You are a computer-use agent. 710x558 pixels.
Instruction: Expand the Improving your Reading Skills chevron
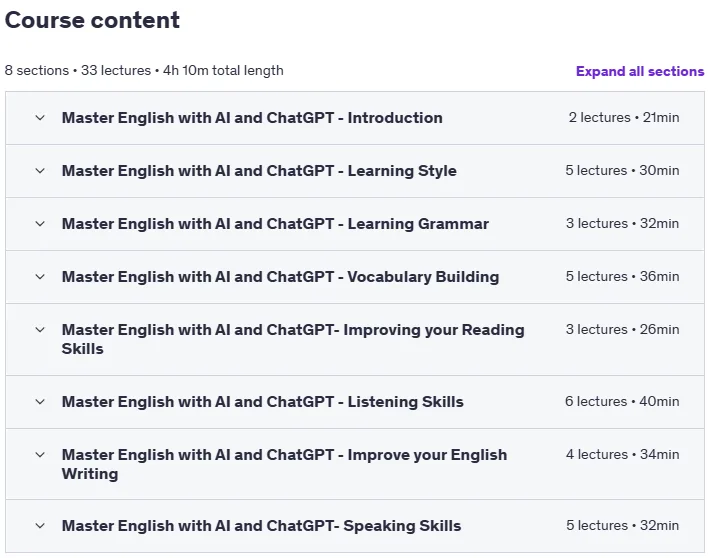coord(40,330)
